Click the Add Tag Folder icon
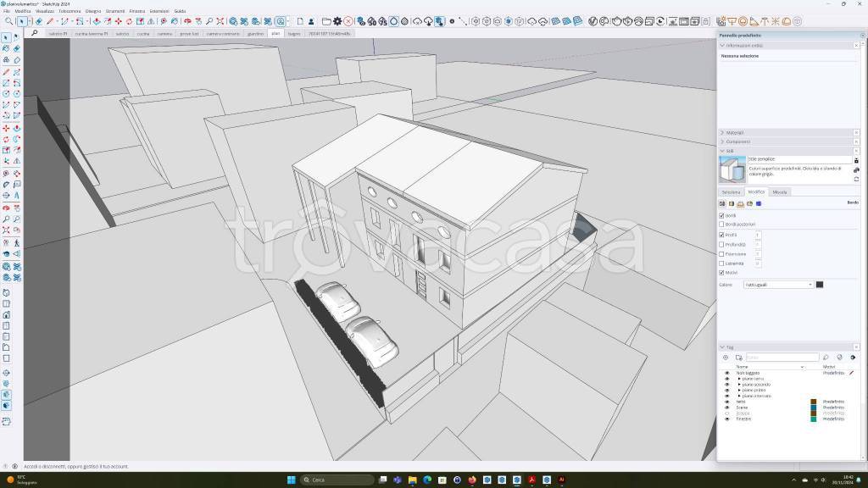This screenshot has height=488, width=868. pos(739,358)
